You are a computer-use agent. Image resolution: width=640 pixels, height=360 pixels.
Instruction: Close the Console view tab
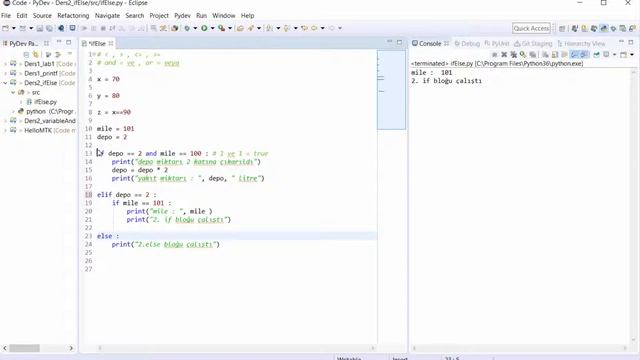447,43
